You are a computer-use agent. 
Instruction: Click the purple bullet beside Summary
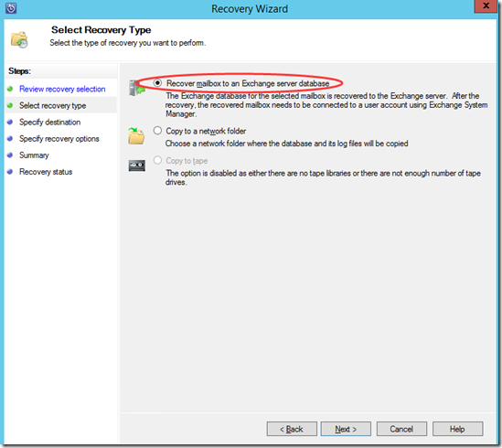click(x=10, y=155)
